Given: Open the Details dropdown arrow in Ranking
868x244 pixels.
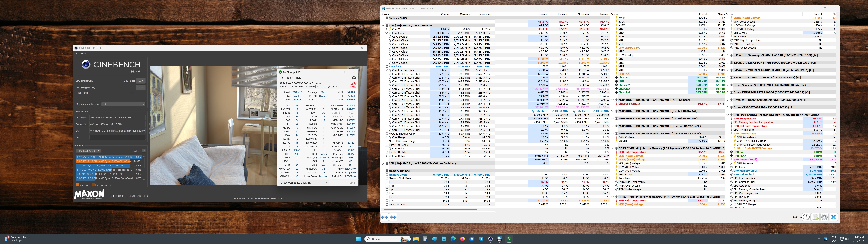Looking at the screenshot, I should point(144,151).
